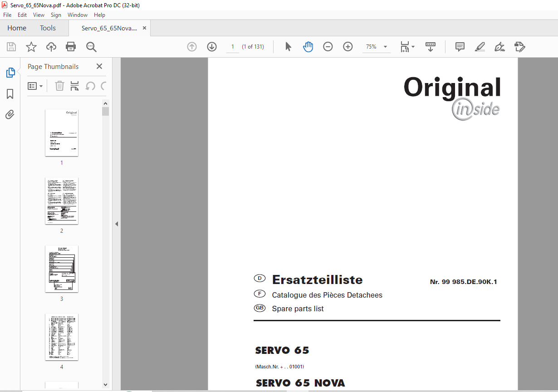Select page 1 thumbnail
This screenshot has height=392, width=558.
tap(62, 132)
